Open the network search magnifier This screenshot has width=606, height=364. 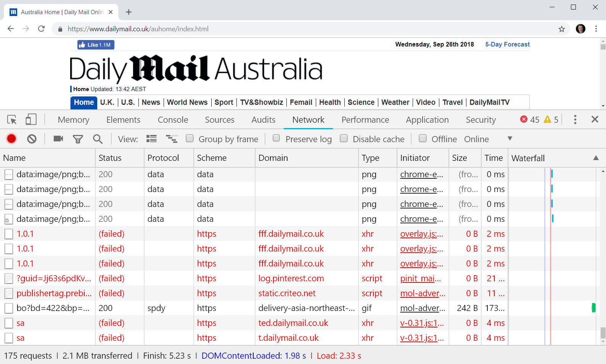tap(98, 139)
